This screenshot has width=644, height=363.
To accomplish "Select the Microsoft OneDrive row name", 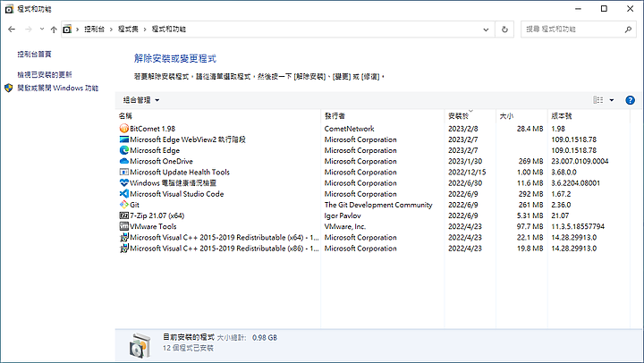I will pos(161,161).
